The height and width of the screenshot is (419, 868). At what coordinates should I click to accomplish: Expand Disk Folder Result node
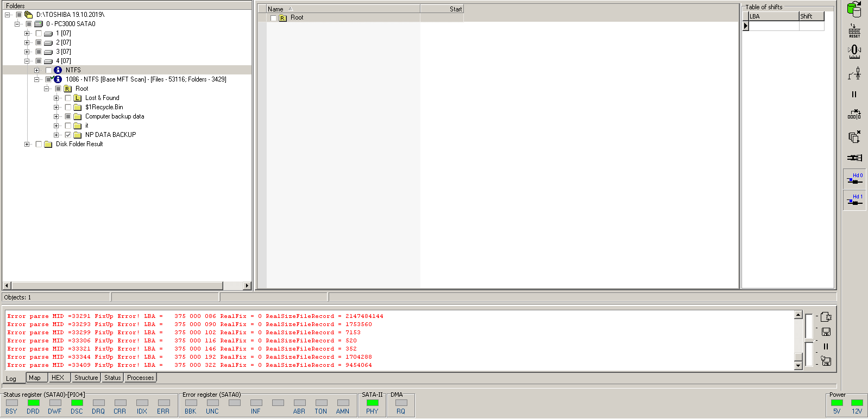27,144
